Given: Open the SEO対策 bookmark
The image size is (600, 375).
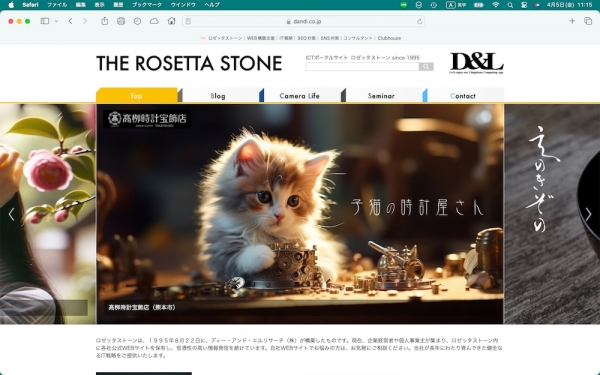Looking at the screenshot, I should pos(307,38).
